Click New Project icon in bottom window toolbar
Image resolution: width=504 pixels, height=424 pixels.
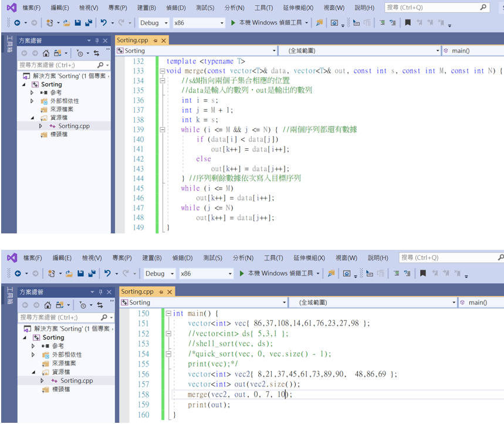52,273
